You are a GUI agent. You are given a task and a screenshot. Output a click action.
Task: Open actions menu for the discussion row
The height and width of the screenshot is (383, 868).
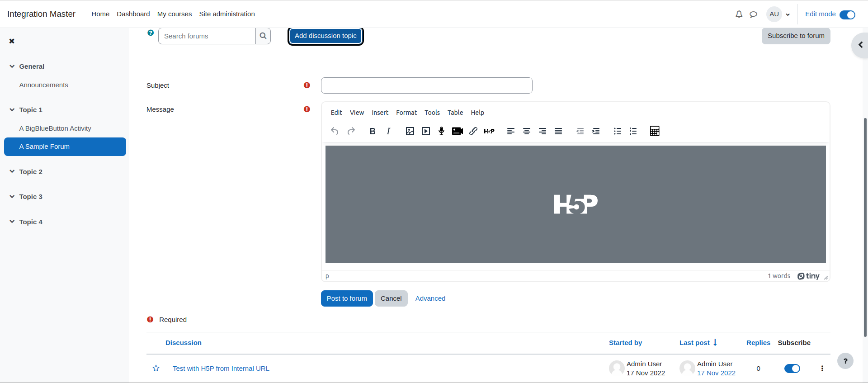[x=822, y=369]
